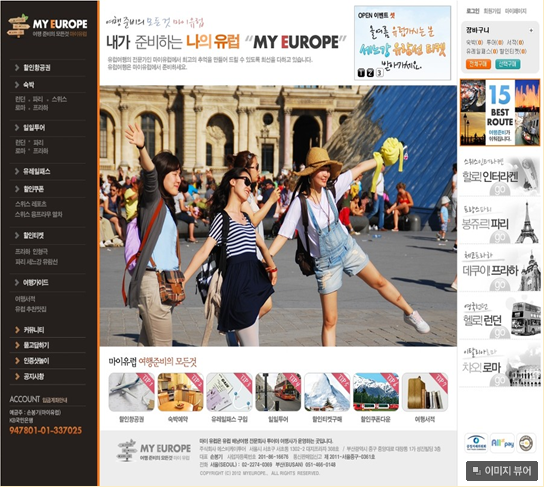Click the chevron beside 할인쿠폰
Image resolution: width=544 pixels, height=487 pixels.
pos(17,189)
